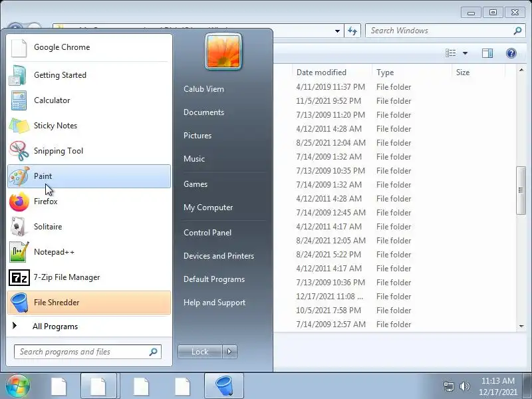Open Devices and Printers

click(219, 256)
